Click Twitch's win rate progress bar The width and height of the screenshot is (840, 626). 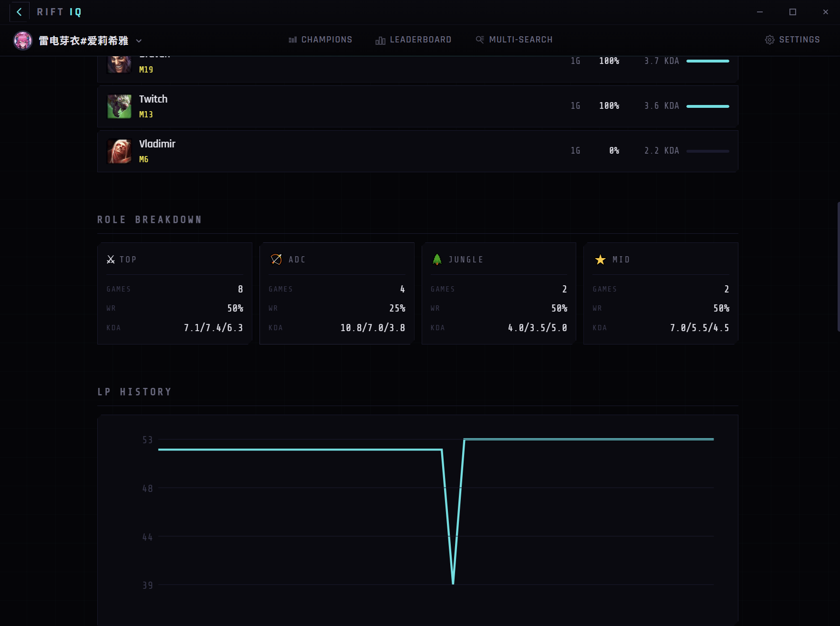pos(707,106)
